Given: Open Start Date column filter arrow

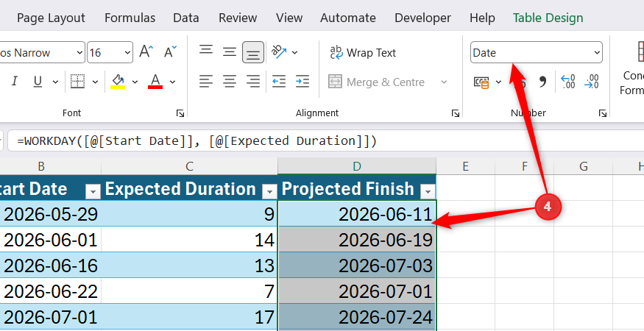Looking at the screenshot, I should [93, 191].
